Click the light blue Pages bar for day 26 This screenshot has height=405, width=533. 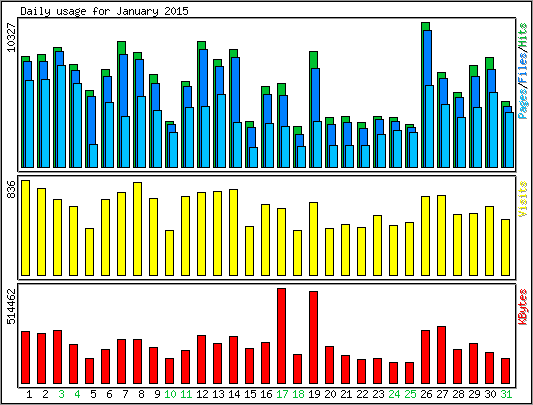tap(429, 126)
